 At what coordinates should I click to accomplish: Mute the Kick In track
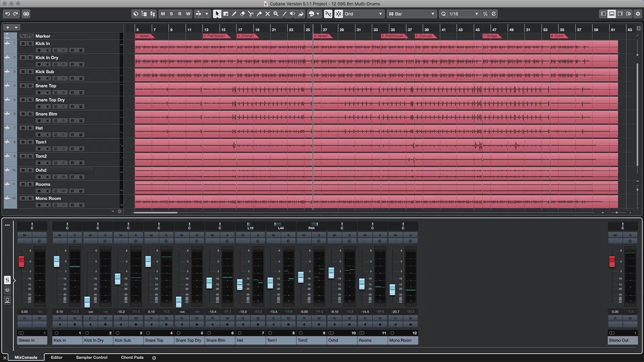pos(23,44)
